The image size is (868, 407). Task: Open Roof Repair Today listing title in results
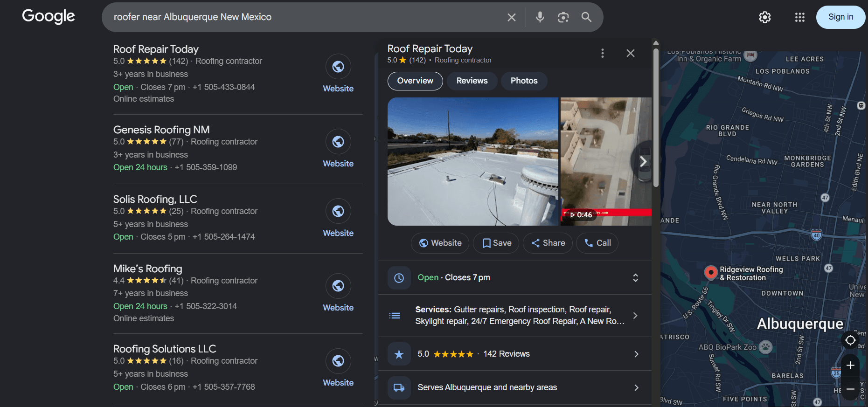(156, 49)
